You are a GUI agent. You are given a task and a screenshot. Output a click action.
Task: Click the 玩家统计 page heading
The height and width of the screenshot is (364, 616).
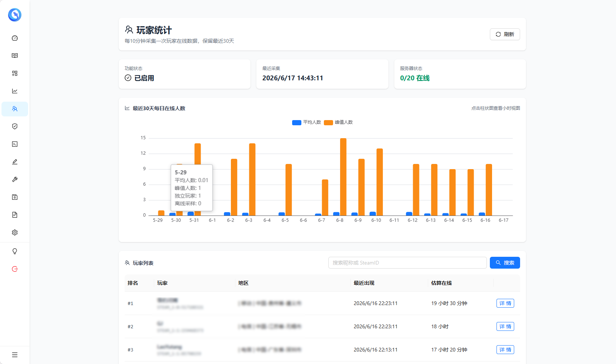click(154, 30)
